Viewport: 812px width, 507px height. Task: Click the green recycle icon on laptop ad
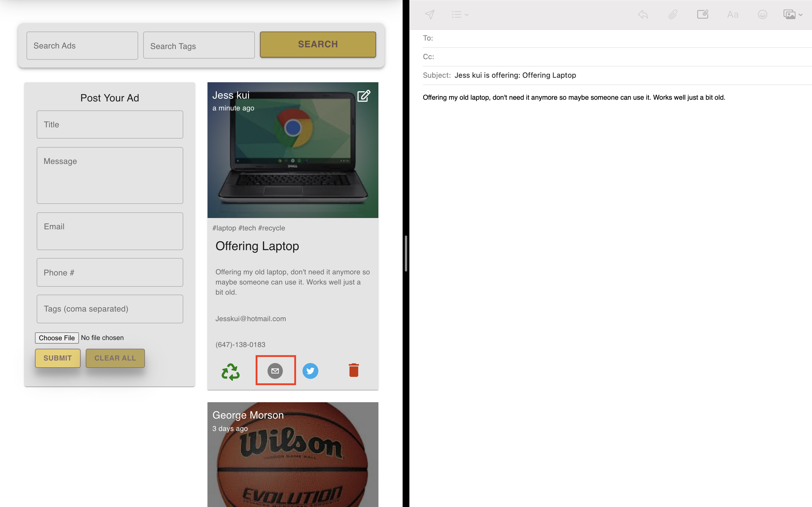[x=231, y=372]
